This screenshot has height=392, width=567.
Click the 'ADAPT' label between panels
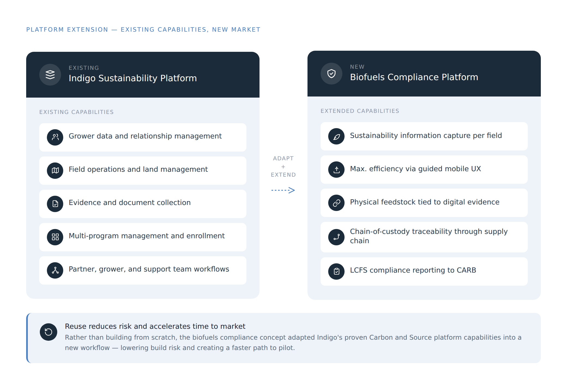[283, 158]
